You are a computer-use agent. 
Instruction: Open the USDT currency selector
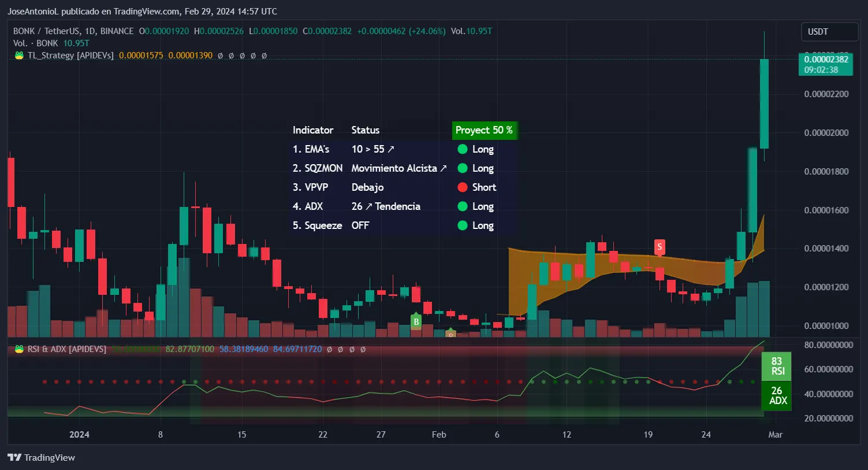coord(829,32)
